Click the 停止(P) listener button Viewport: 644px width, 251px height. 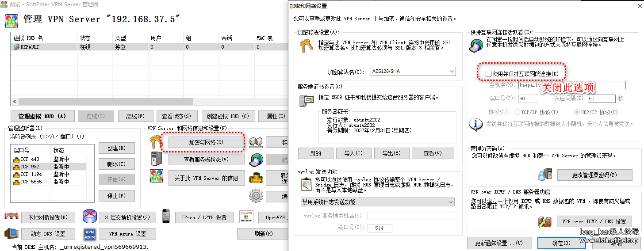(116, 196)
